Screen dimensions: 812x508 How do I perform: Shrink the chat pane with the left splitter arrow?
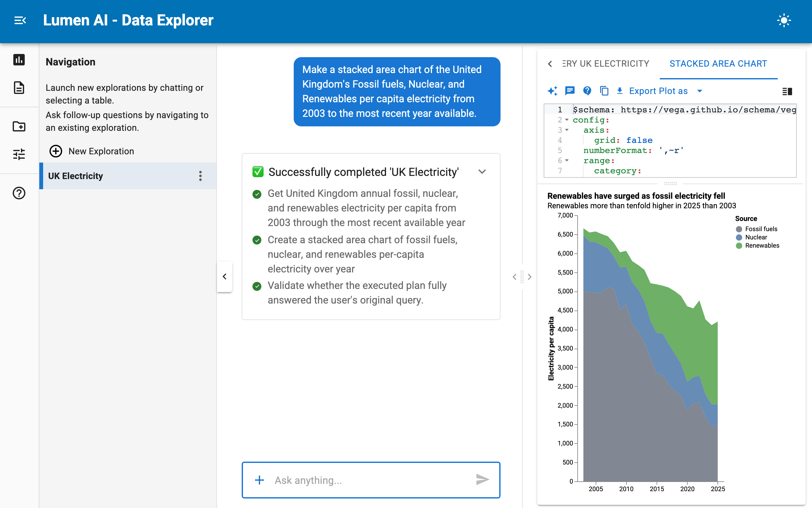514,277
